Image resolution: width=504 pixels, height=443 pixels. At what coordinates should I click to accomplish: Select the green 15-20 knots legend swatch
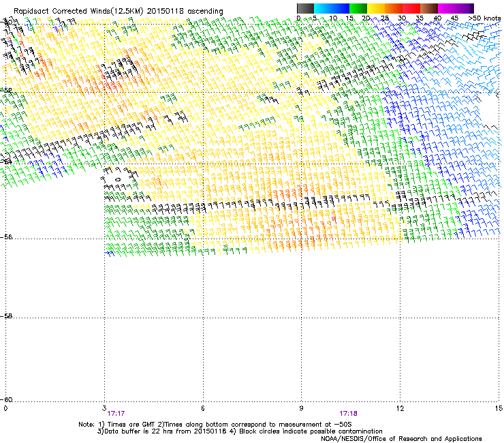(358, 8)
